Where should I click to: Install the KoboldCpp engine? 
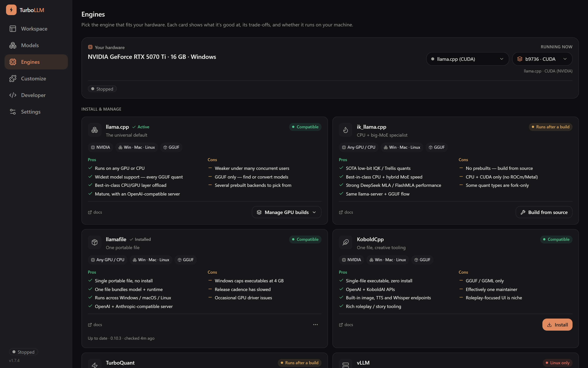557,325
